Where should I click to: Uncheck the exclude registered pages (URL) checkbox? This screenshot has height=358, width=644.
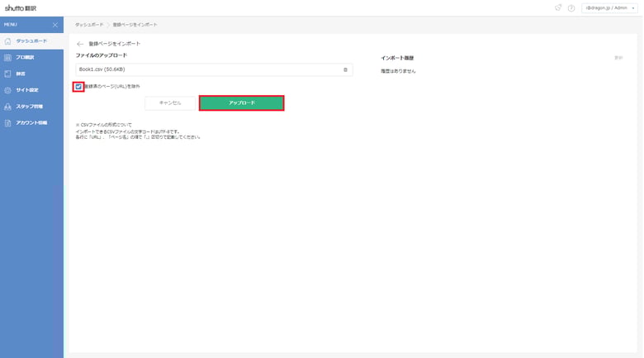(x=78, y=87)
